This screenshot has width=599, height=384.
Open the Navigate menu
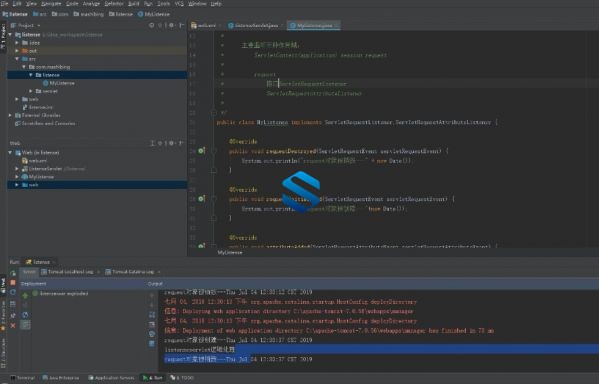click(51, 3)
